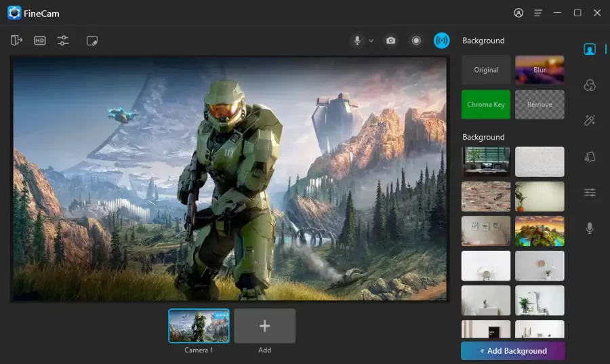Expand the microphone options dropdown arrow

pos(371,41)
